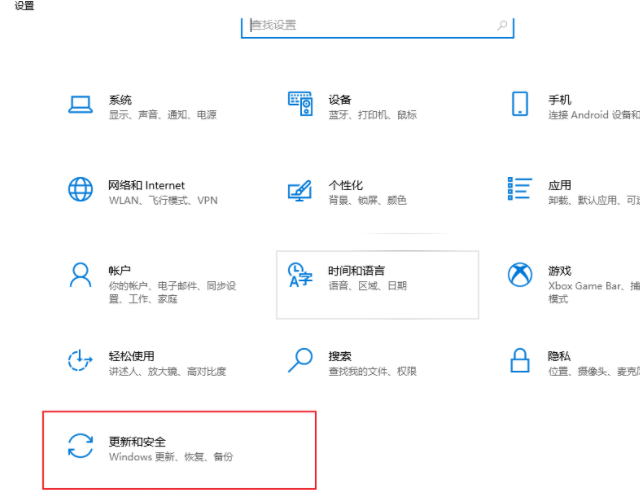Click the Search (搜索) magnifier category icon
The height and width of the screenshot is (500, 640).
click(x=300, y=360)
